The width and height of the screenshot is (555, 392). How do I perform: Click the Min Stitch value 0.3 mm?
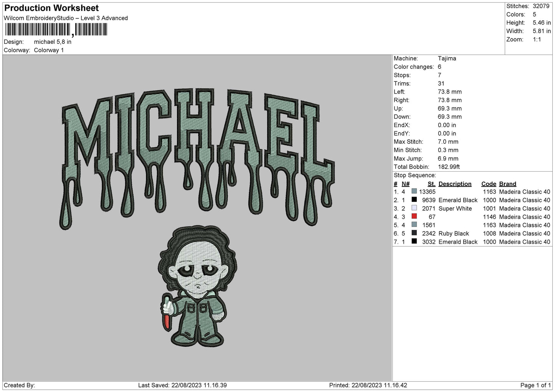[x=448, y=151]
